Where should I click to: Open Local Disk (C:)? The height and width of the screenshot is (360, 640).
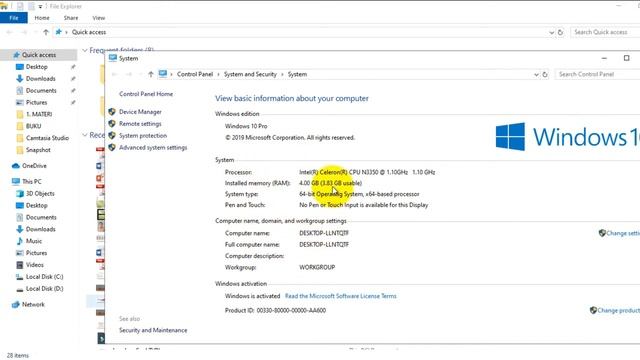44,277
